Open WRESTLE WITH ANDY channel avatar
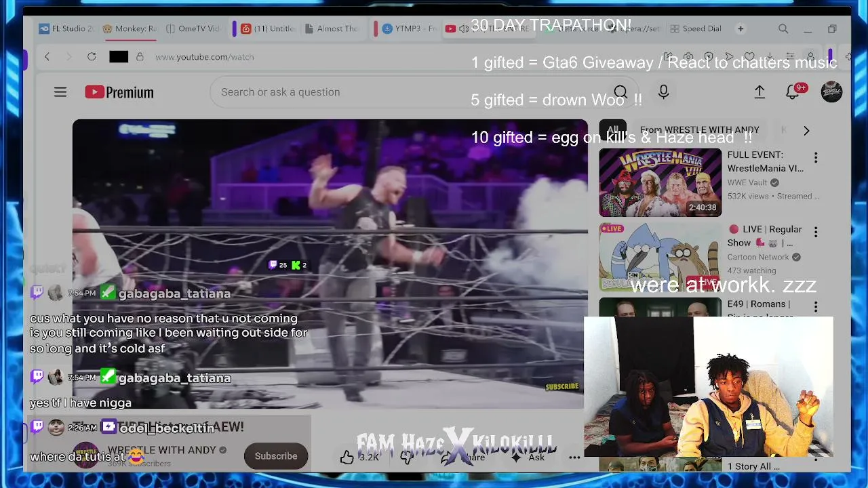This screenshot has width=868, height=488. click(85, 455)
